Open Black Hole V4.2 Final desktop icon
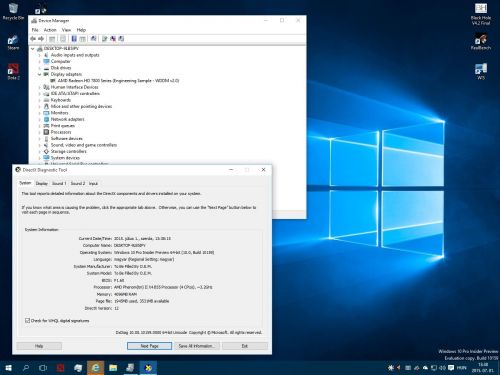The width and height of the screenshot is (500, 375). (481, 14)
